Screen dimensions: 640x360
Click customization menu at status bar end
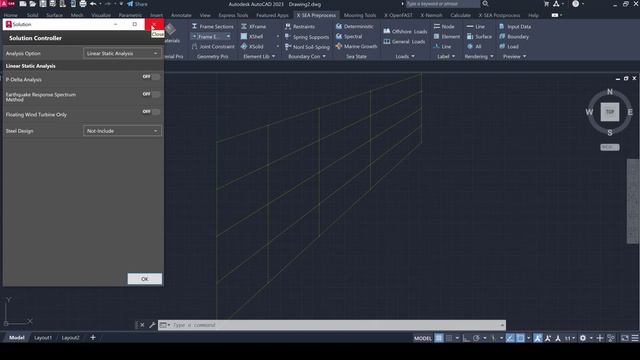click(635, 338)
